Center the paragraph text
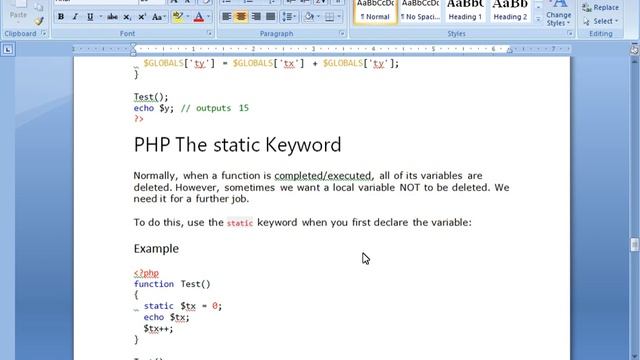 point(241,17)
